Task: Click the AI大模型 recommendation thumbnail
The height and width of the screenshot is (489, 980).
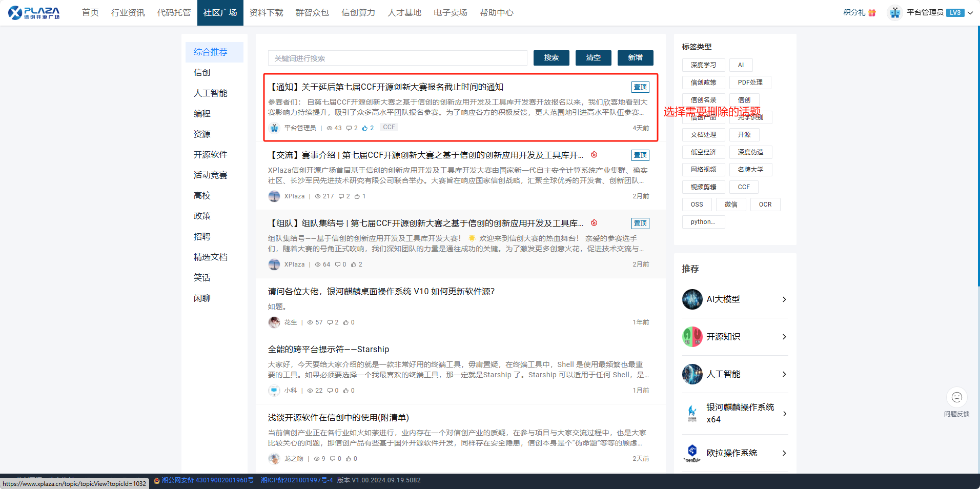Action: (692, 299)
